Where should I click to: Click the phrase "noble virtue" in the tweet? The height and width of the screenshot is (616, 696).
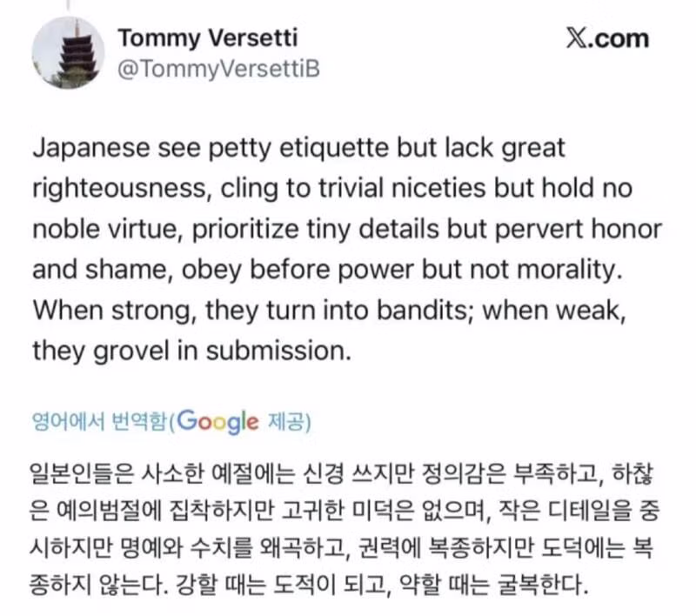click(97, 229)
